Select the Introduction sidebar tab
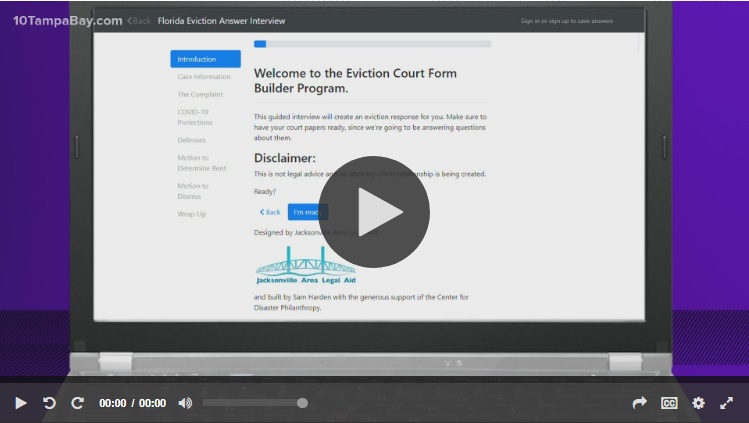Viewport: 749px width, 423px height. coord(205,59)
